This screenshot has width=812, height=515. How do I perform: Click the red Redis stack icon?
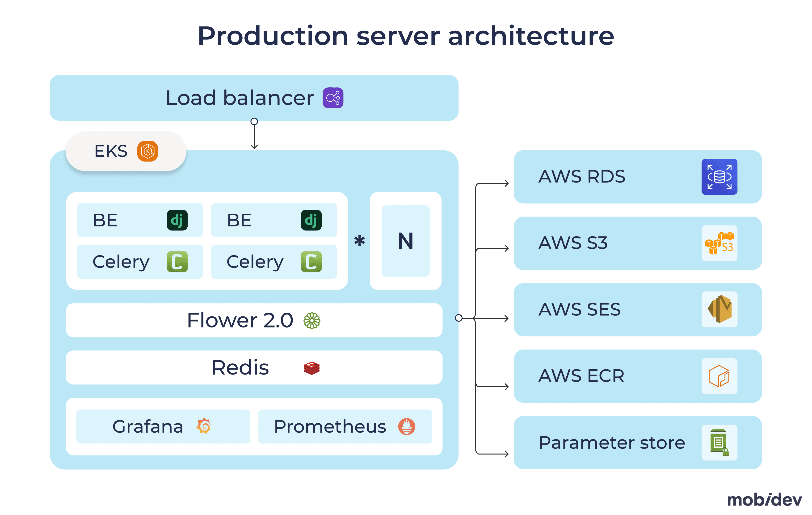pyautogui.click(x=311, y=368)
